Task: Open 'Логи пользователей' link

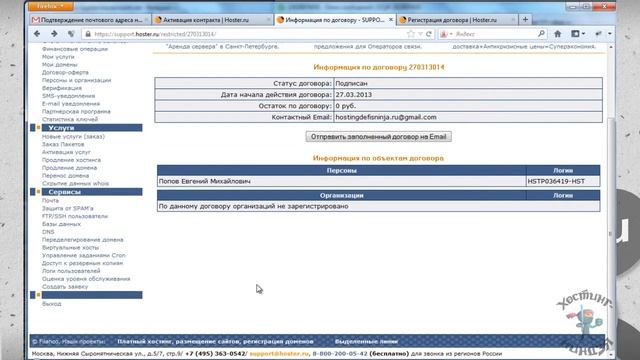Action: click(71, 271)
